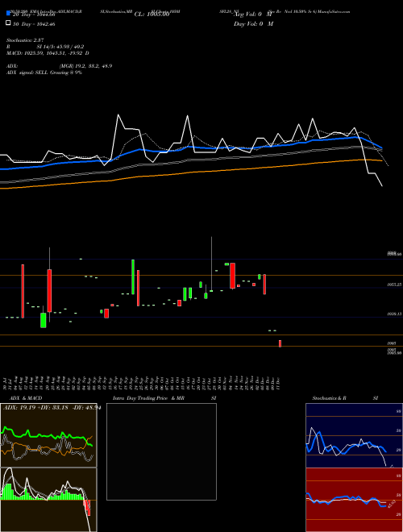403x532 pixels.
Task: Click the blue stochastics chart panel
Action: click(354, 435)
